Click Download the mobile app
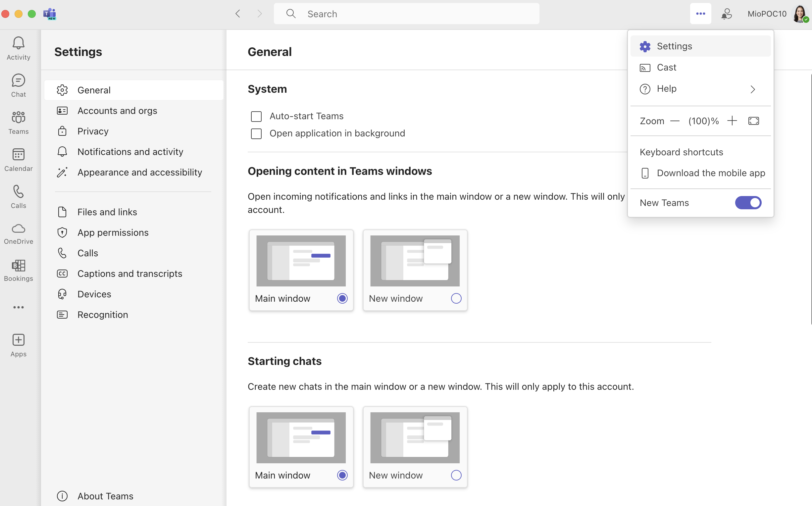 tap(711, 173)
